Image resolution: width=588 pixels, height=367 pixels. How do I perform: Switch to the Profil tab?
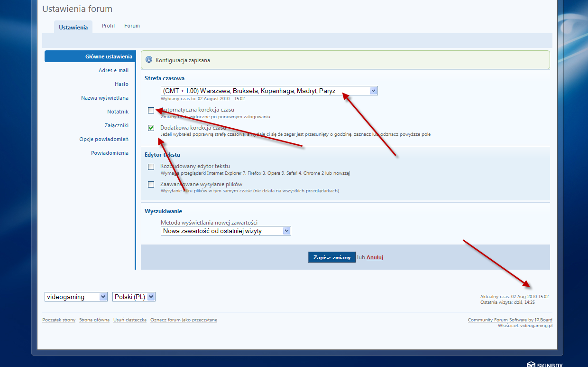point(108,26)
